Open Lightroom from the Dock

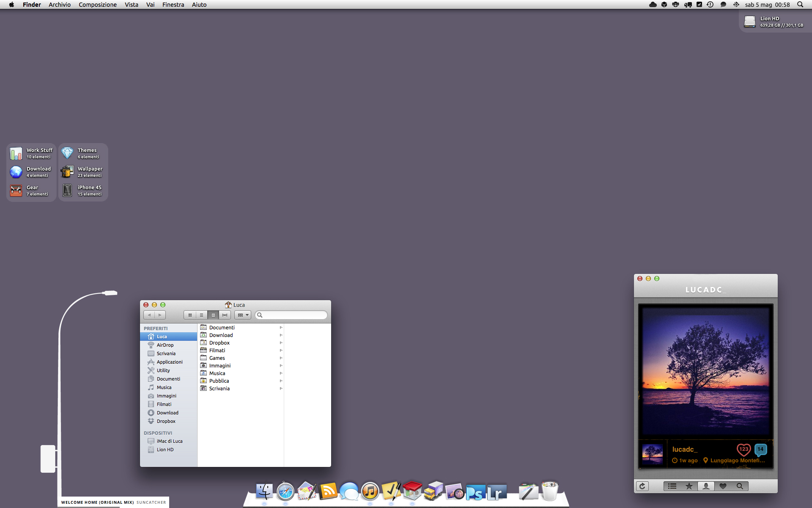coord(497,491)
